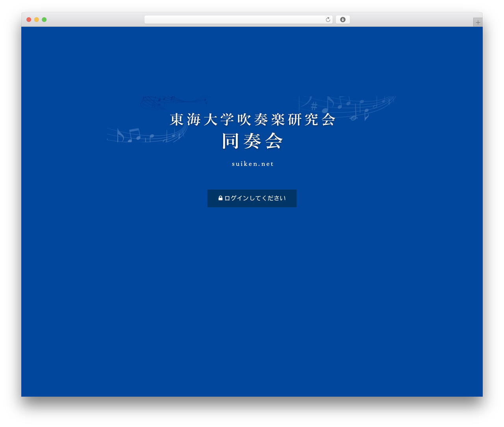Focus the browser address bar
Image resolution: width=504 pixels, height=427 pixels.
[x=238, y=20]
